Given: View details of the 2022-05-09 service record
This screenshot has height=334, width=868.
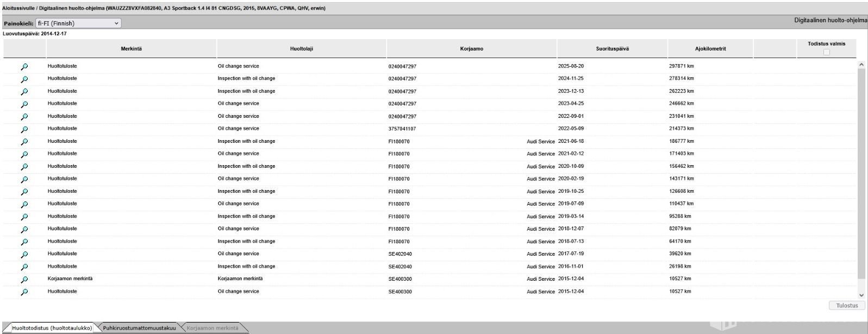Looking at the screenshot, I should 24,129.
